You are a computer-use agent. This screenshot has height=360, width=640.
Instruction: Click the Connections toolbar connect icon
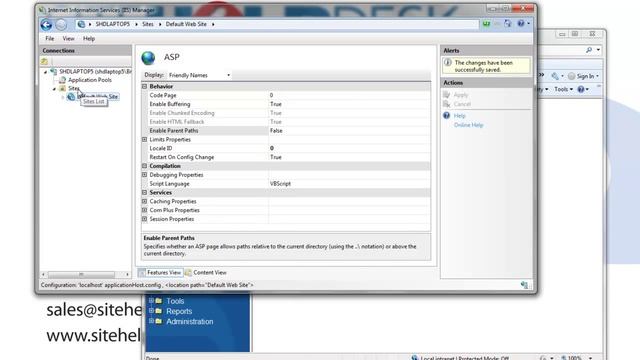click(x=44, y=61)
